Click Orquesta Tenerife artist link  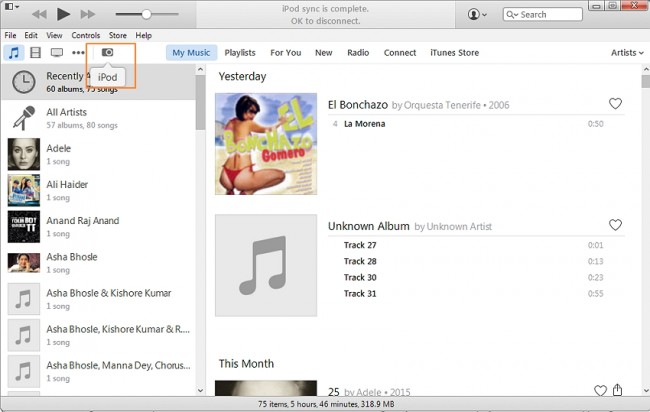pos(442,105)
